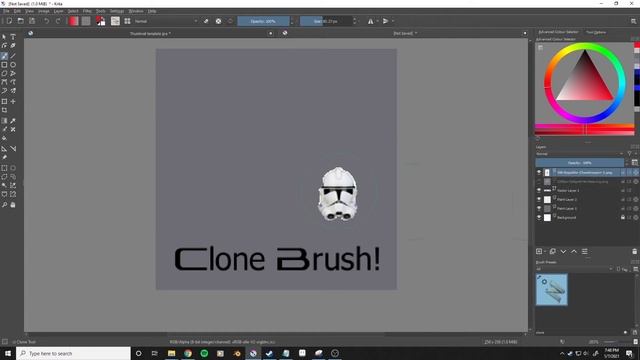Image resolution: width=640 pixels, height=360 pixels.
Task: Click the Save document toolbar icon
Action: point(32,21)
